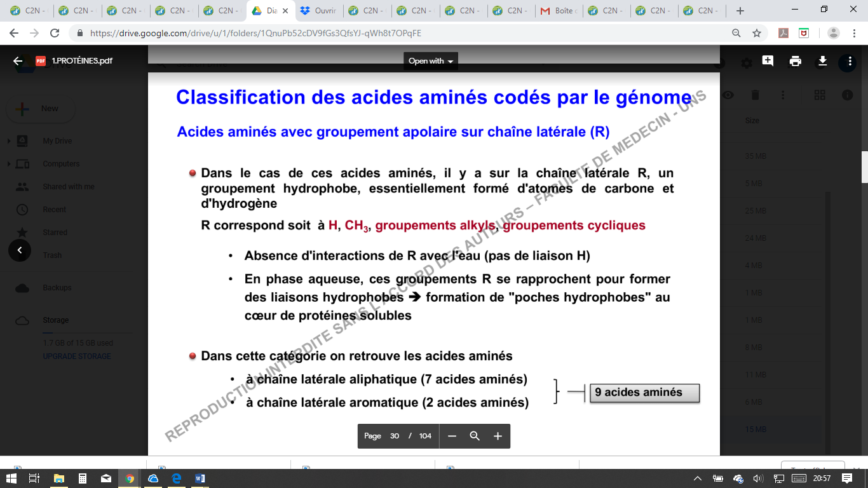The width and height of the screenshot is (868, 488).
Task: Open Word from the Windows taskbar
Action: click(x=200, y=478)
